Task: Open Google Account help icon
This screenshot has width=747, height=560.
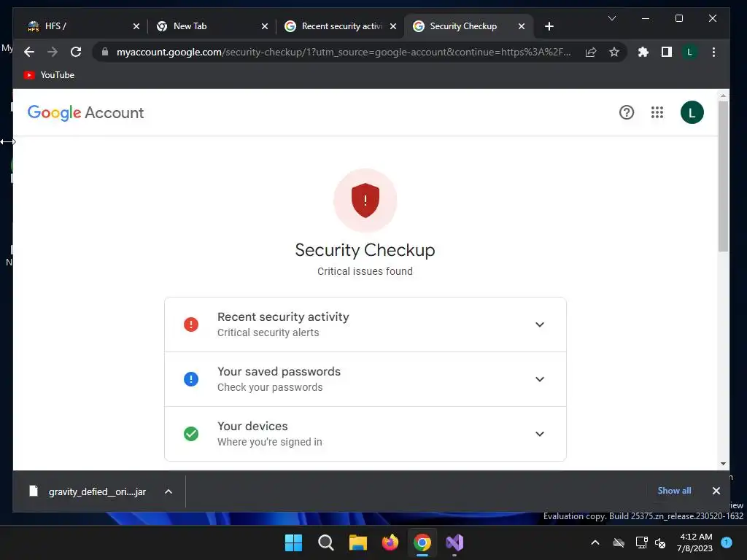Action: tap(627, 113)
